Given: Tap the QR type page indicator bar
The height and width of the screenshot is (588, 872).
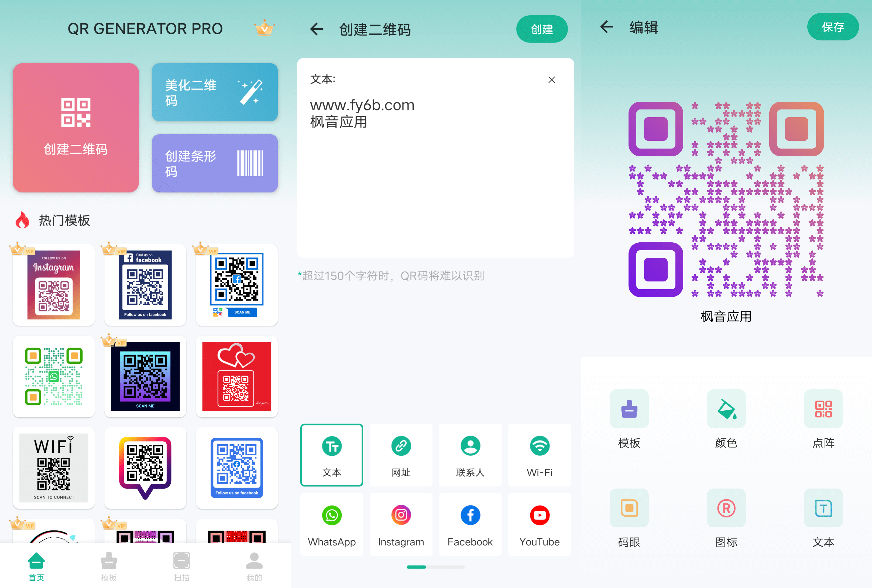Looking at the screenshot, I should 435,567.
